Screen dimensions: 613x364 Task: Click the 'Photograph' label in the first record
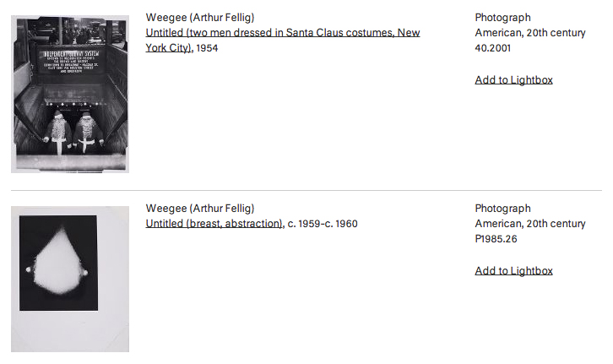(502, 18)
